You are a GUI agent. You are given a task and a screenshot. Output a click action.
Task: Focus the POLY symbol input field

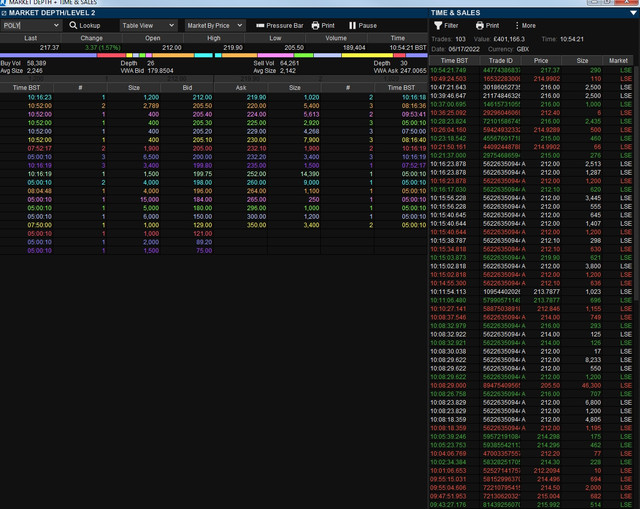[27, 25]
